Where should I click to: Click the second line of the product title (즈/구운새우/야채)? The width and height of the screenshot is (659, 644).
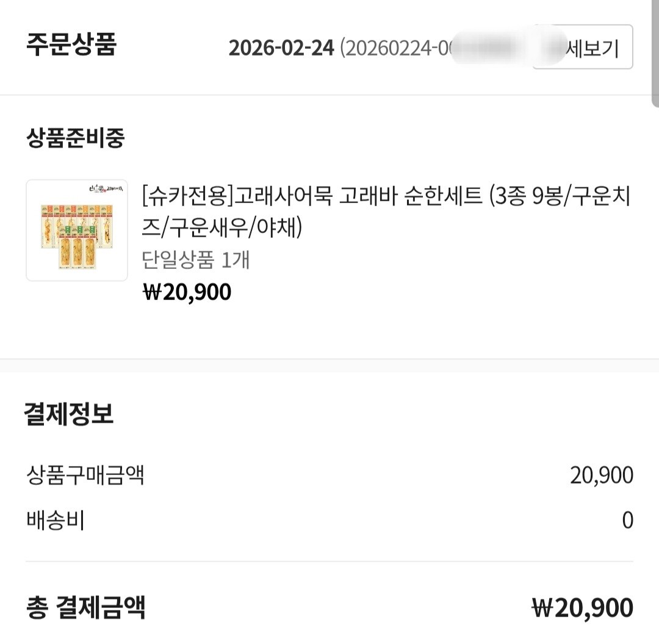223,227
